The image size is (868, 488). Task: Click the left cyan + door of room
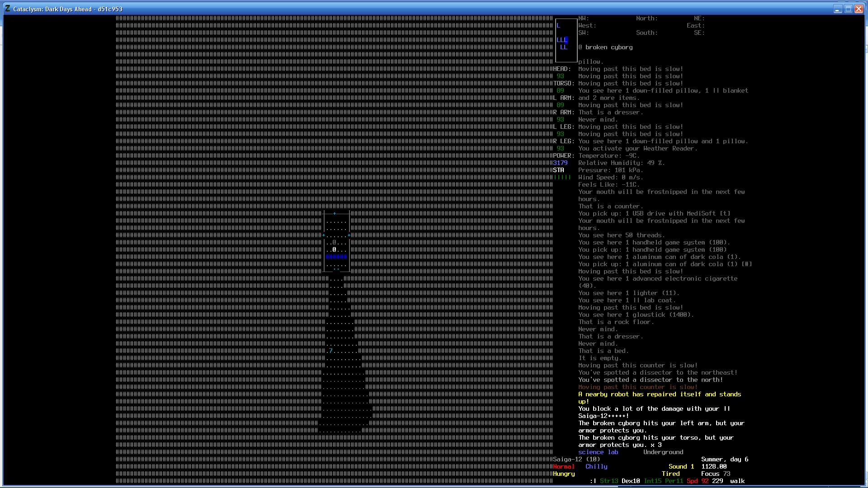click(x=324, y=235)
